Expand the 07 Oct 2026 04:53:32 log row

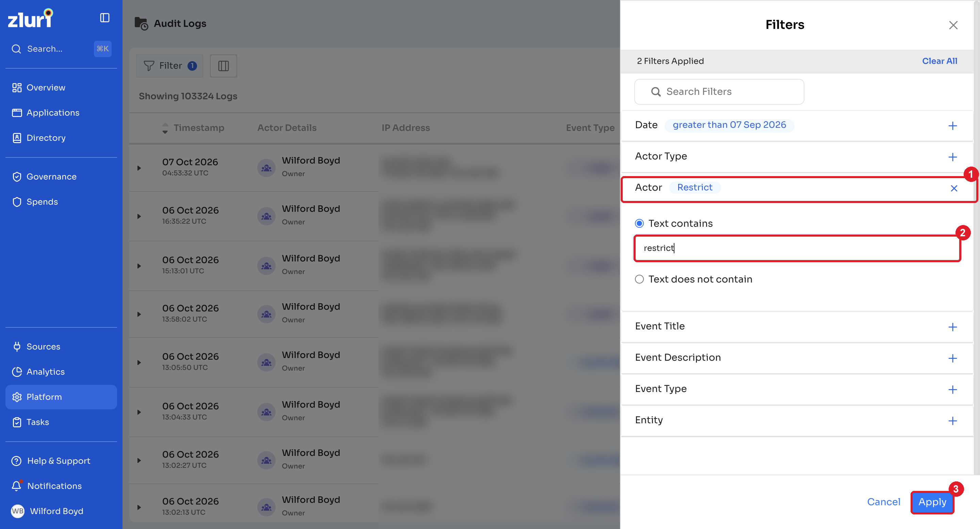(139, 168)
